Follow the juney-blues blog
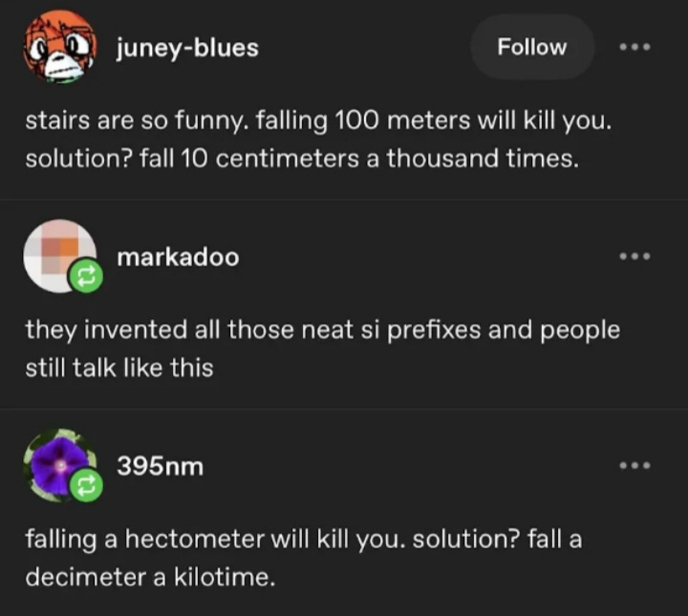 [532, 47]
